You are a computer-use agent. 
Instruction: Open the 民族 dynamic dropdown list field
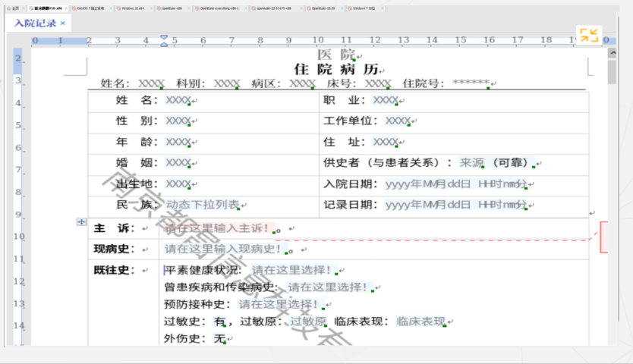(x=202, y=205)
